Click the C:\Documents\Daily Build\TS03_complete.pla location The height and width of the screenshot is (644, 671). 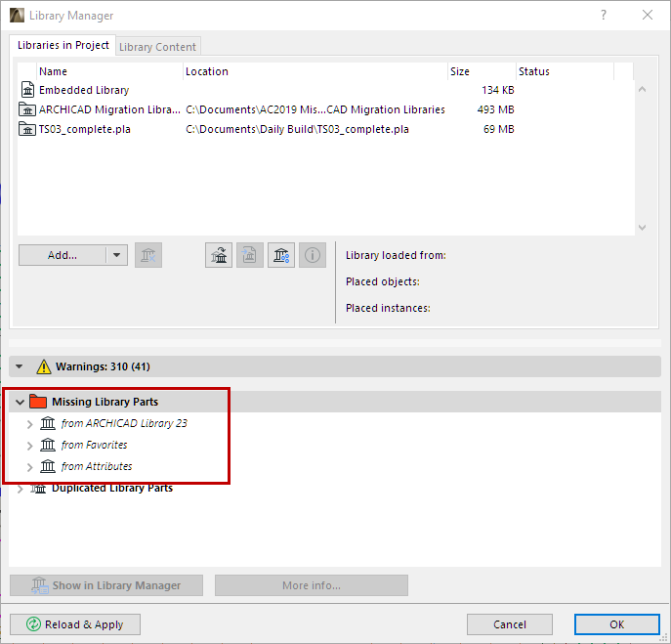(x=297, y=129)
